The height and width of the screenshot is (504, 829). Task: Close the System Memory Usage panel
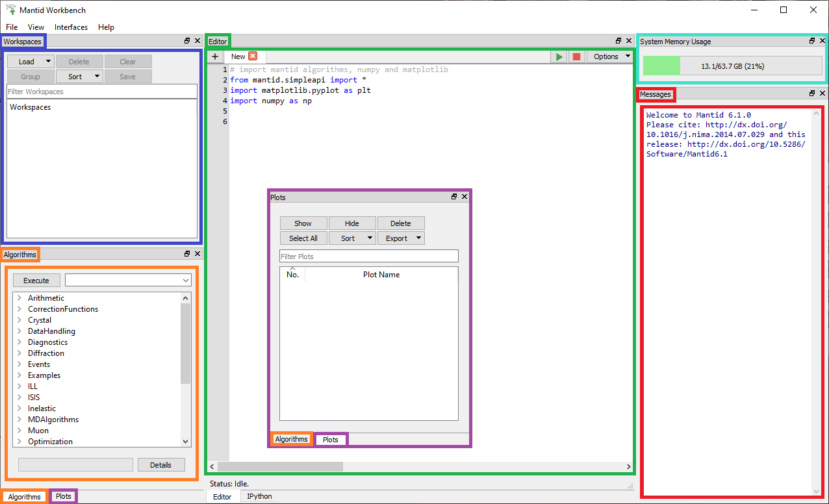(822, 41)
